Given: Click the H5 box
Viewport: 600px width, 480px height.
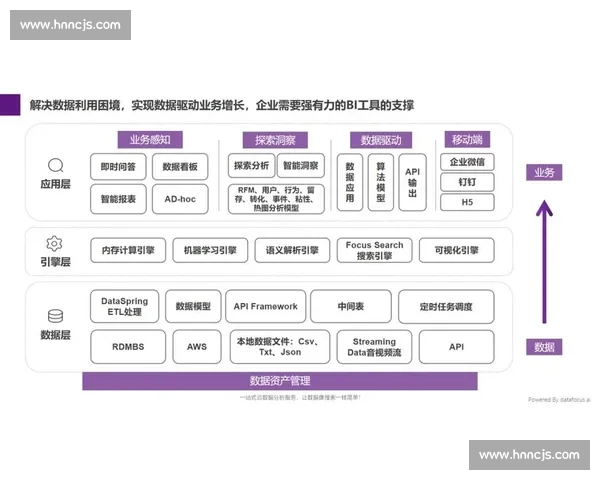Looking at the screenshot, I should [x=467, y=202].
